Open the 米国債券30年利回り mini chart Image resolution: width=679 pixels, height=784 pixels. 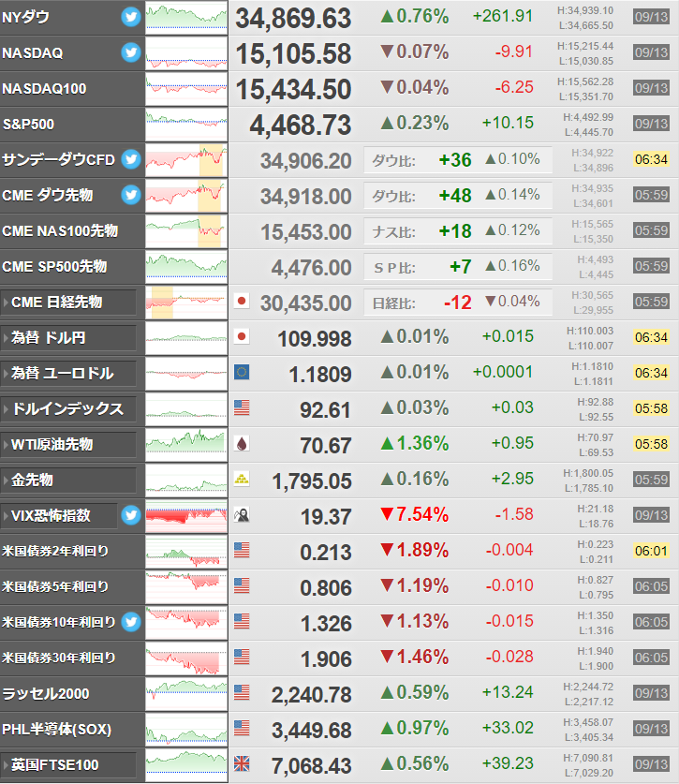pos(186,658)
